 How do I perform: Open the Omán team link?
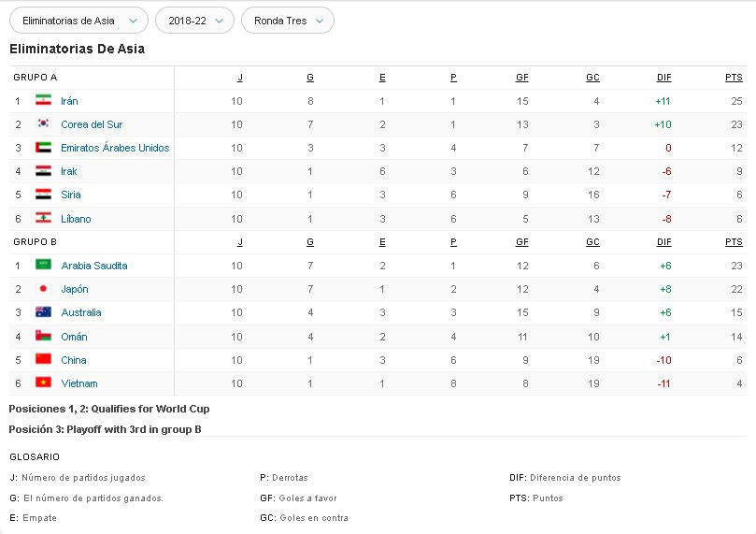[x=74, y=337]
